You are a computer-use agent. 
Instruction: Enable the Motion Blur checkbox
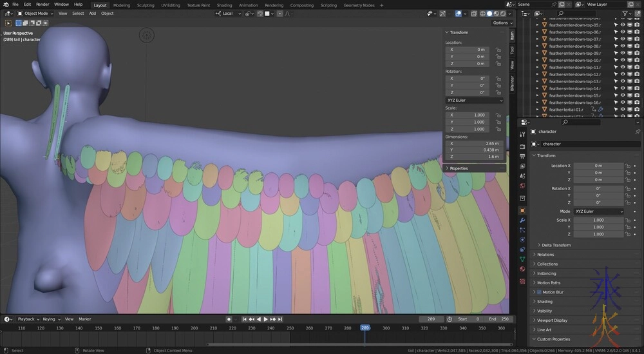[x=539, y=292]
